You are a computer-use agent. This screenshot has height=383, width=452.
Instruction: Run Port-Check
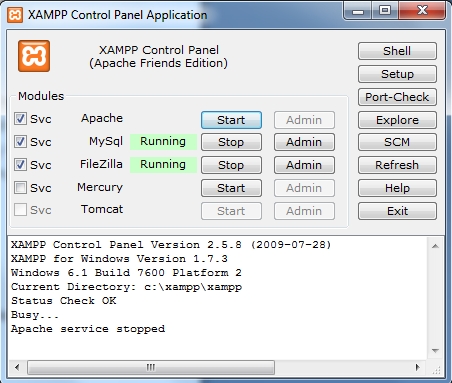point(397,97)
